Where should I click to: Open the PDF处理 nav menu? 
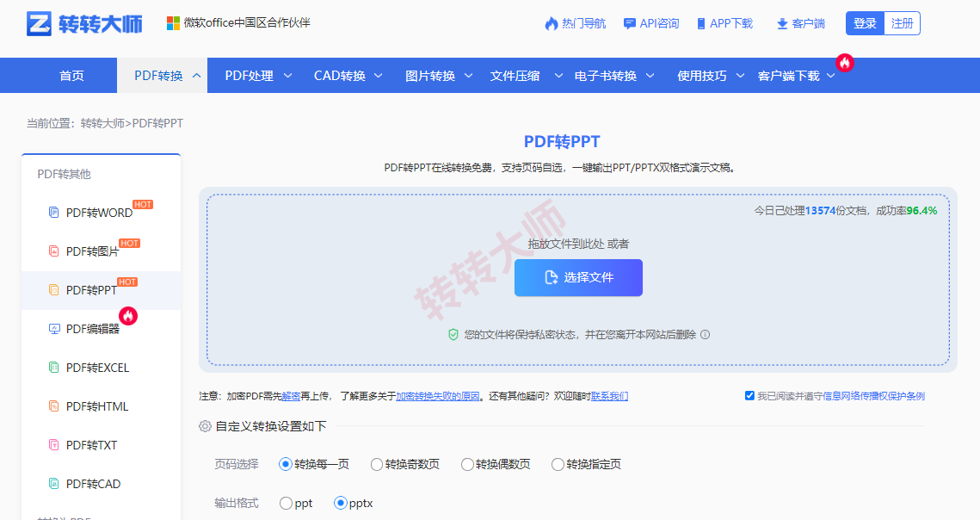(250, 76)
